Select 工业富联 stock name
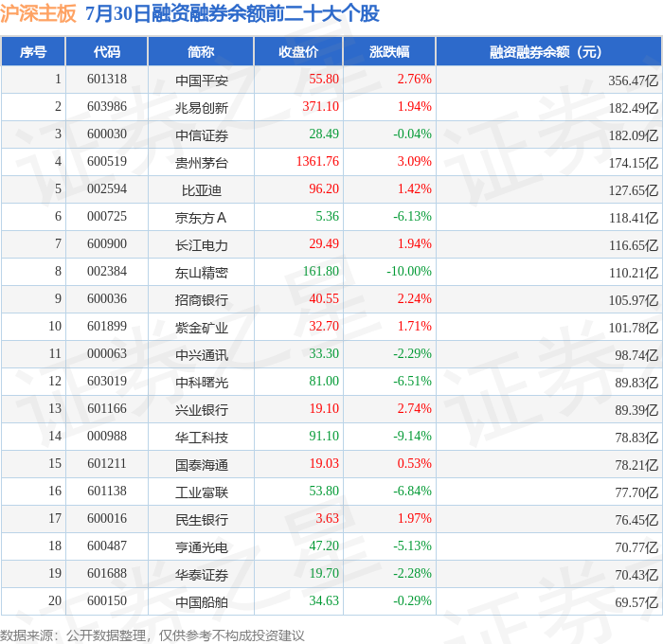 coord(202,492)
